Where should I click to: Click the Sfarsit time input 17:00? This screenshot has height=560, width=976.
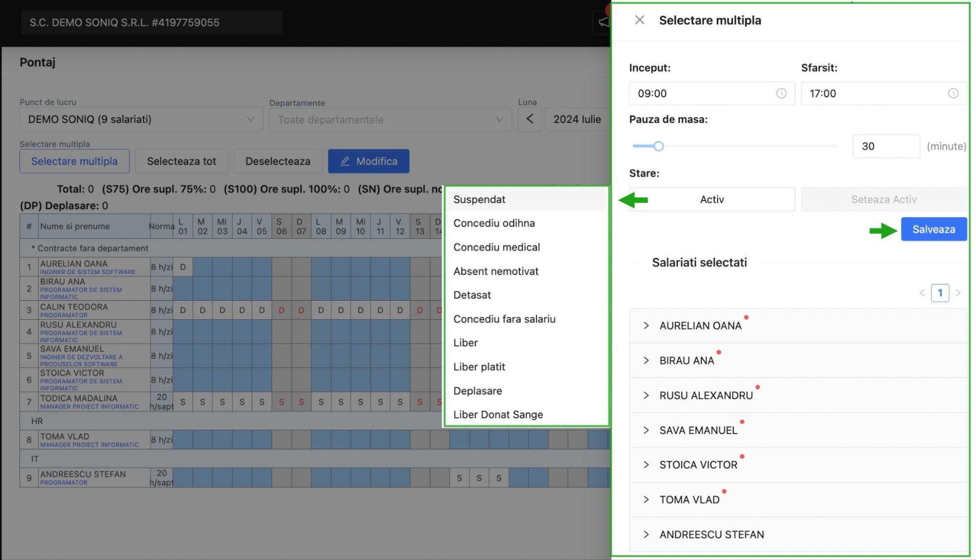pyautogui.click(x=884, y=93)
